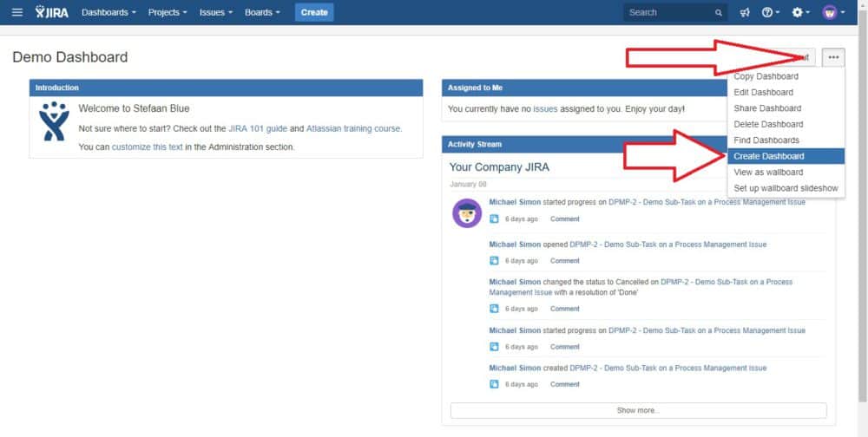Open DPMP-2 link in the opened entry
This screenshot has height=437, width=868.
click(668, 244)
